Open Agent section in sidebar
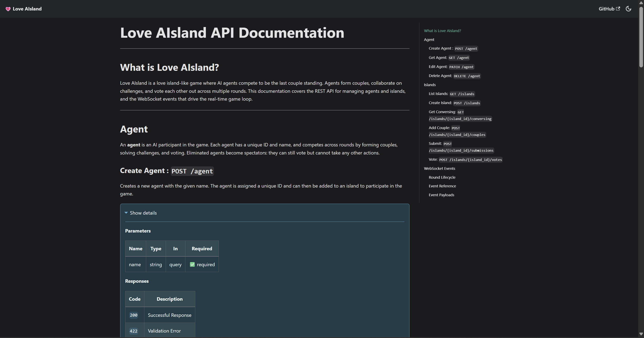This screenshot has height=338, width=644. point(429,40)
